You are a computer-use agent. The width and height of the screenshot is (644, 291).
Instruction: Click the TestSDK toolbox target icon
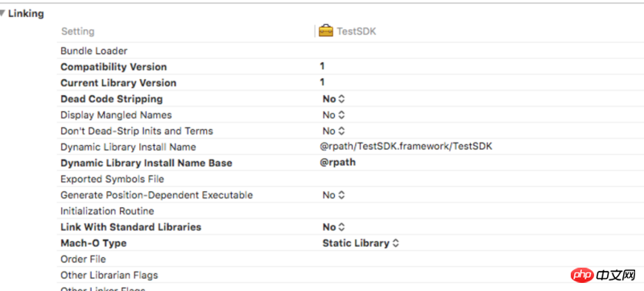point(326,31)
